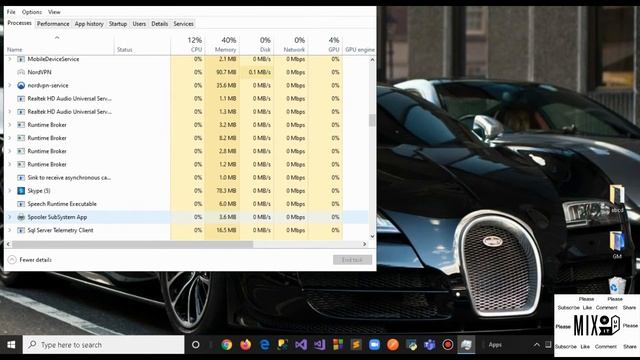The height and width of the screenshot is (360, 640).
Task: Sort processes by CPU column
Action: point(188,44)
